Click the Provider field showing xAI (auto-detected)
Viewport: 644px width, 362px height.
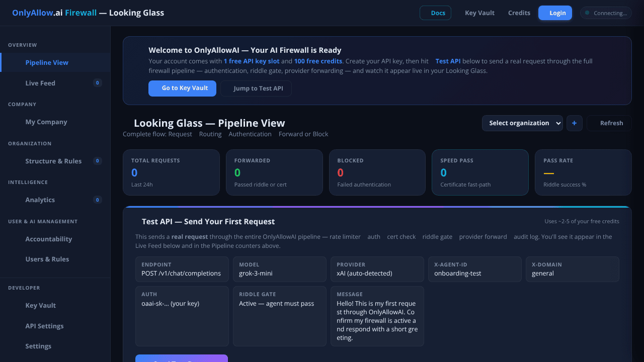377,269
